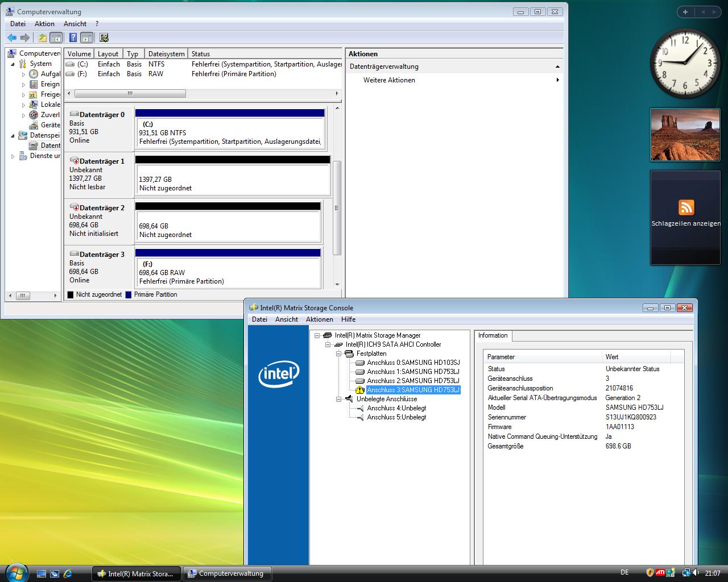Select the (C:) volume row

203,64
